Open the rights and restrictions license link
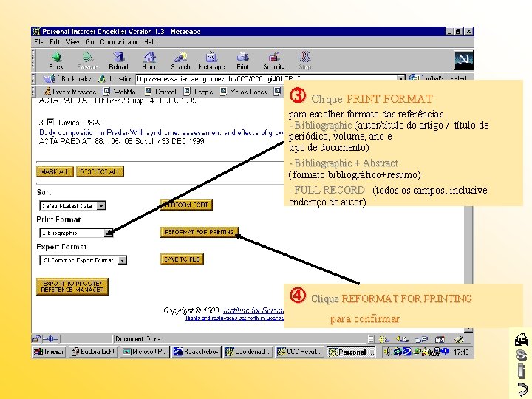Viewport: 532px width, 399px height. coord(234,318)
